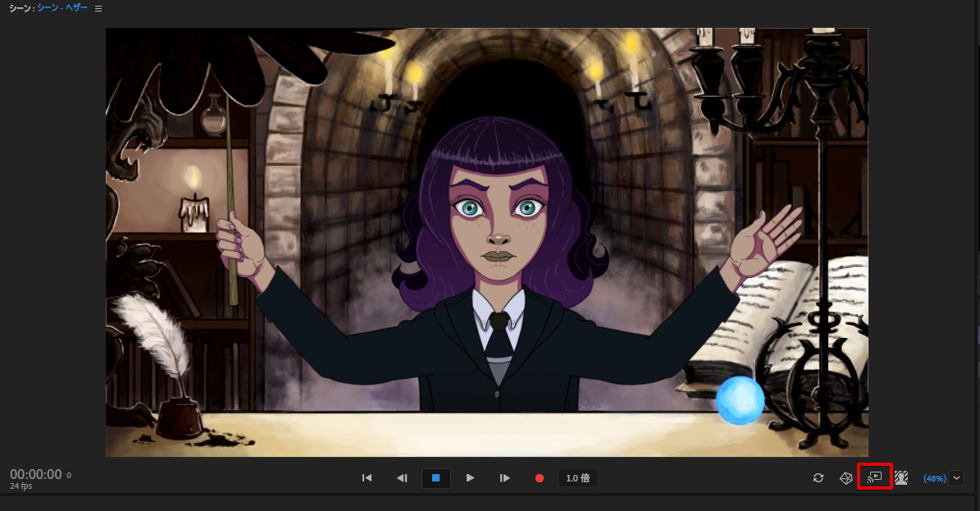This screenshot has height=511, width=980.
Task: Open the render quality diamond icon
Action: [x=846, y=477]
